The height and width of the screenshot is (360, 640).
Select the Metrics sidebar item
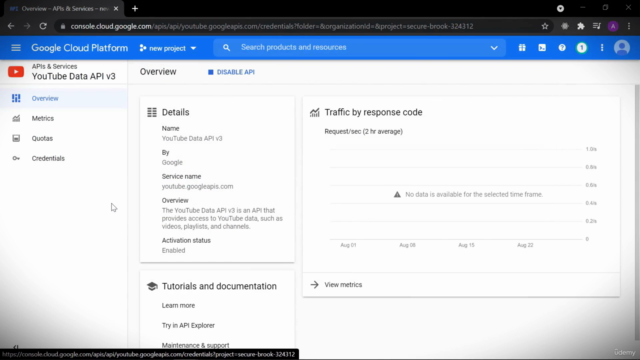[x=64, y=118]
